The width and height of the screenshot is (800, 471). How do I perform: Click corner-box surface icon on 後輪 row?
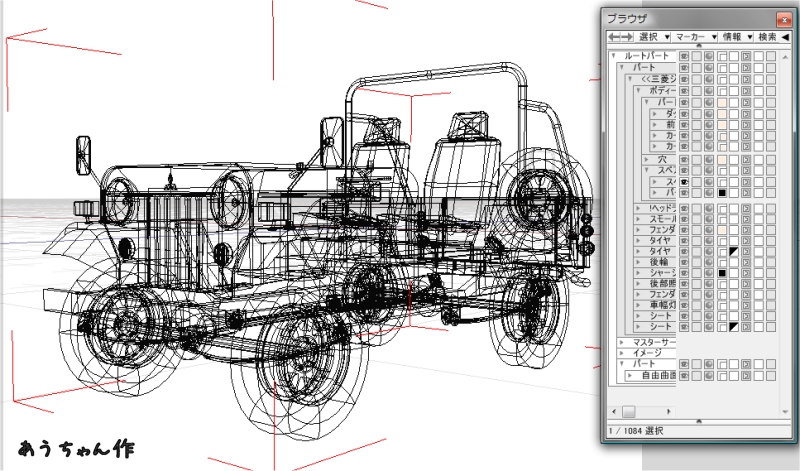click(722, 262)
